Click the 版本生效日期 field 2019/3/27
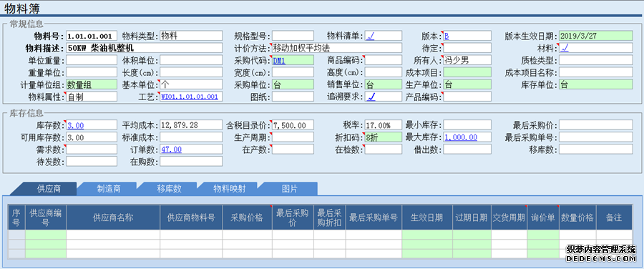 [x=595, y=36]
